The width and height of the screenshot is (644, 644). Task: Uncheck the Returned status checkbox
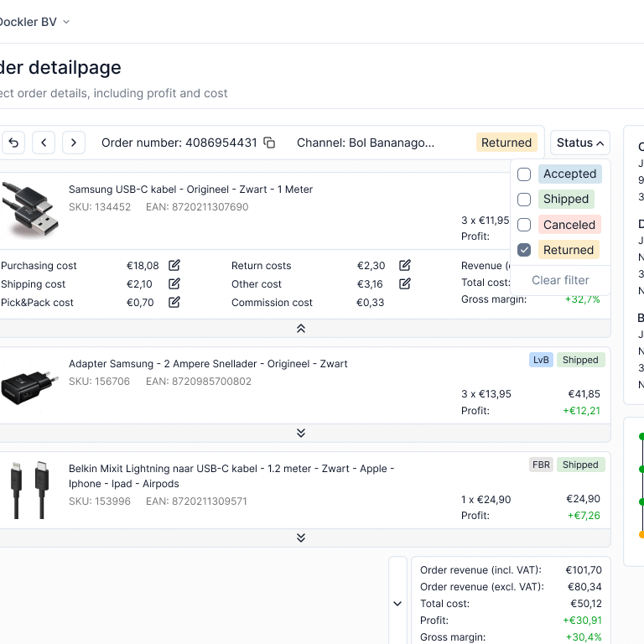pyautogui.click(x=524, y=250)
